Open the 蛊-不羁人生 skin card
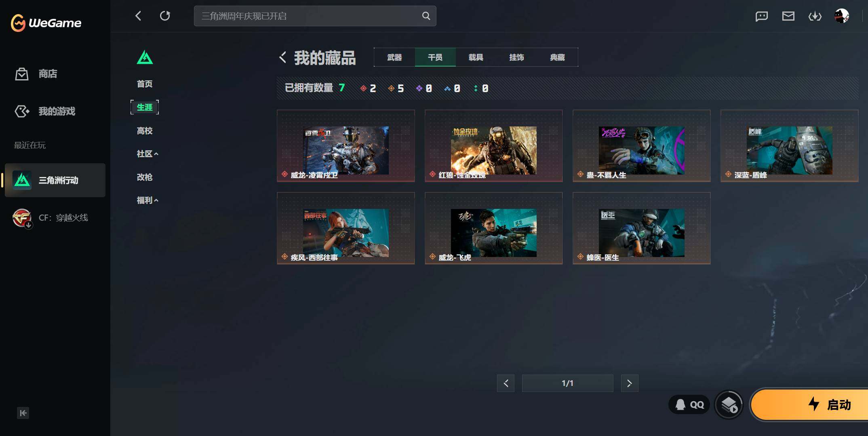 [x=642, y=145]
